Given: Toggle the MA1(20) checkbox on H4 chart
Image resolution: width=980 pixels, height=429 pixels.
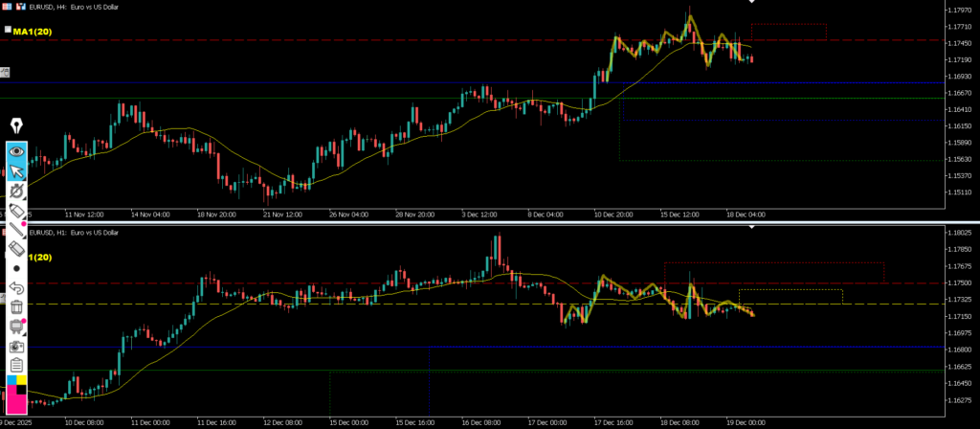Looking at the screenshot, I should (8, 31).
